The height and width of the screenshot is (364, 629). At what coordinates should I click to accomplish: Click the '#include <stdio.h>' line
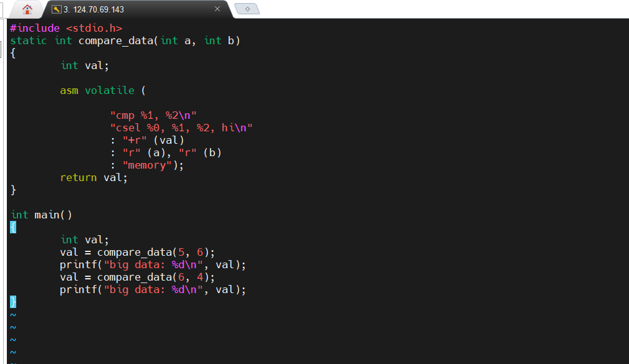click(66, 28)
